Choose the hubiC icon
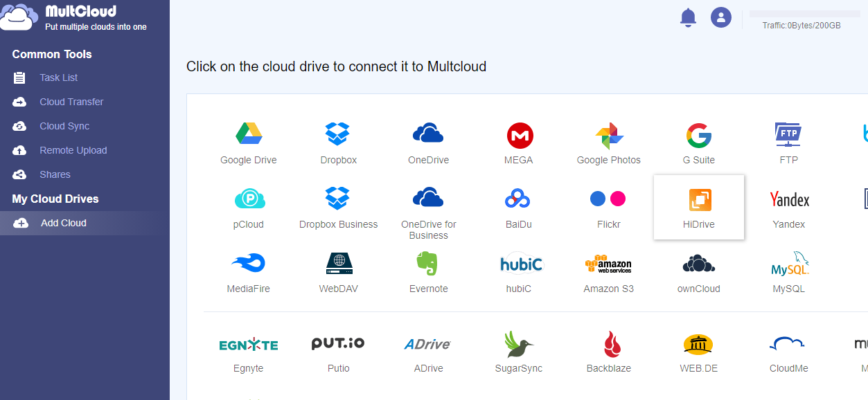The width and height of the screenshot is (868, 400). tap(522, 263)
